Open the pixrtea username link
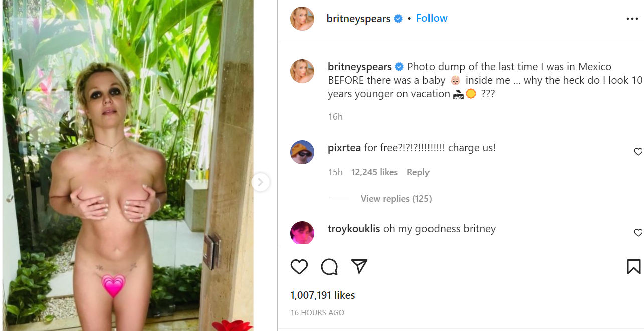644x331 pixels. (344, 148)
